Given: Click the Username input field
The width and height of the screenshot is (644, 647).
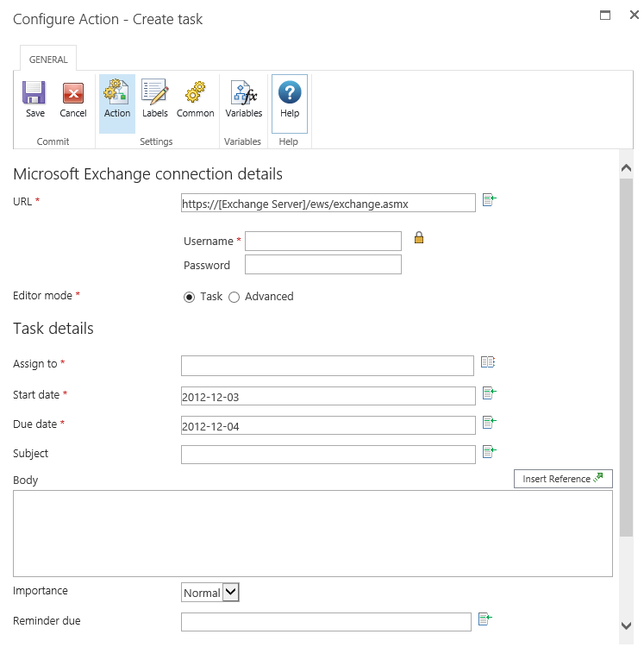Looking at the screenshot, I should (x=322, y=242).
